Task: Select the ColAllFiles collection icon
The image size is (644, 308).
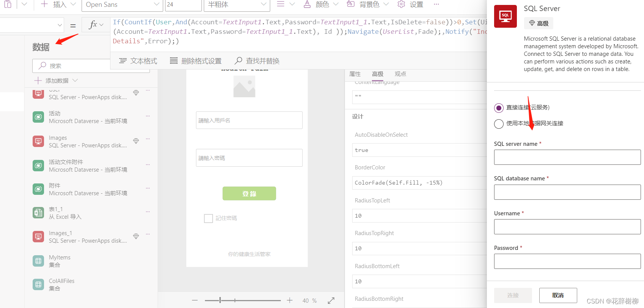Action: pos(38,284)
